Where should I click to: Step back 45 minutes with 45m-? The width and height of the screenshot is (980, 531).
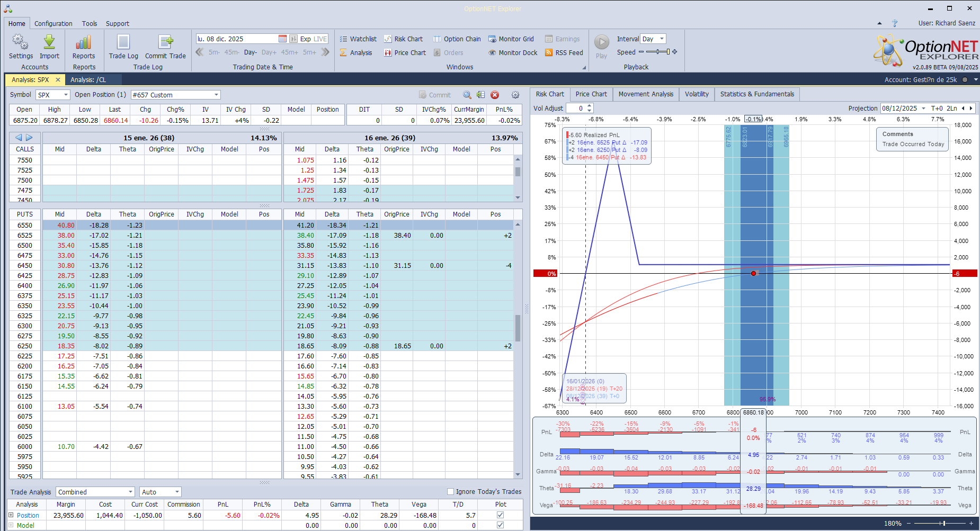(231, 52)
